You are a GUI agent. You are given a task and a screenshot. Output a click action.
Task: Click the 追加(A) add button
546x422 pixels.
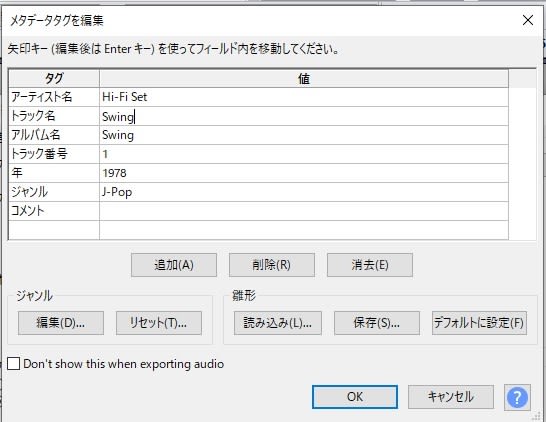click(174, 265)
